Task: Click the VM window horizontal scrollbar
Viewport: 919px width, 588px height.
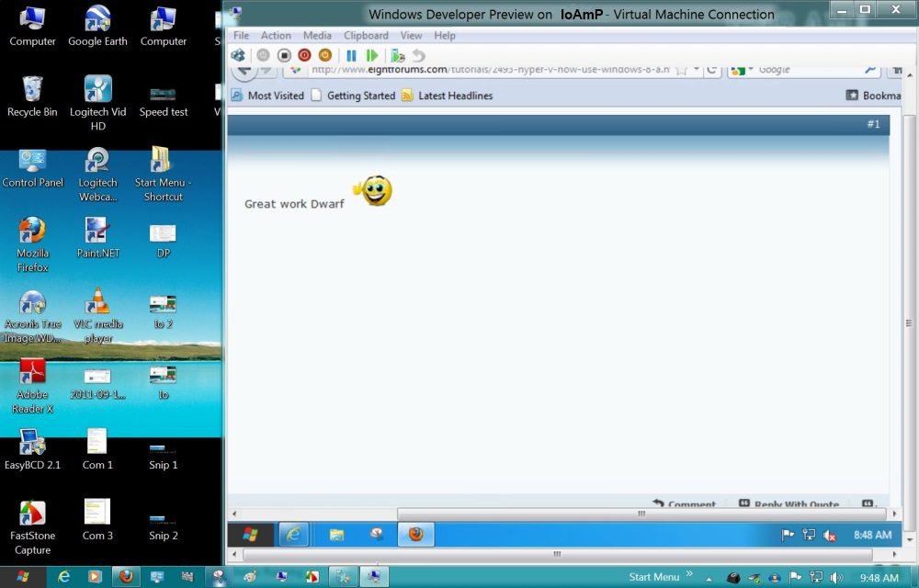Action: (x=556, y=554)
